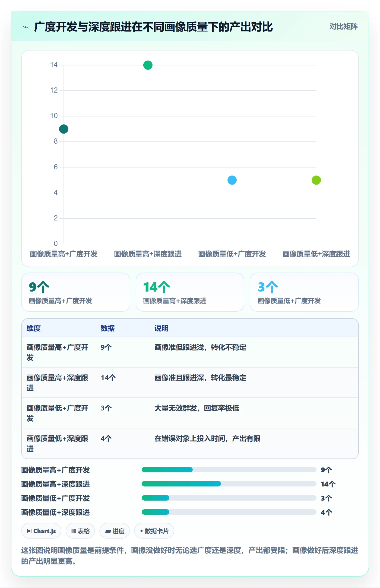Click the 数据 table column header
The height and width of the screenshot is (588, 380).
pos(108,328)
